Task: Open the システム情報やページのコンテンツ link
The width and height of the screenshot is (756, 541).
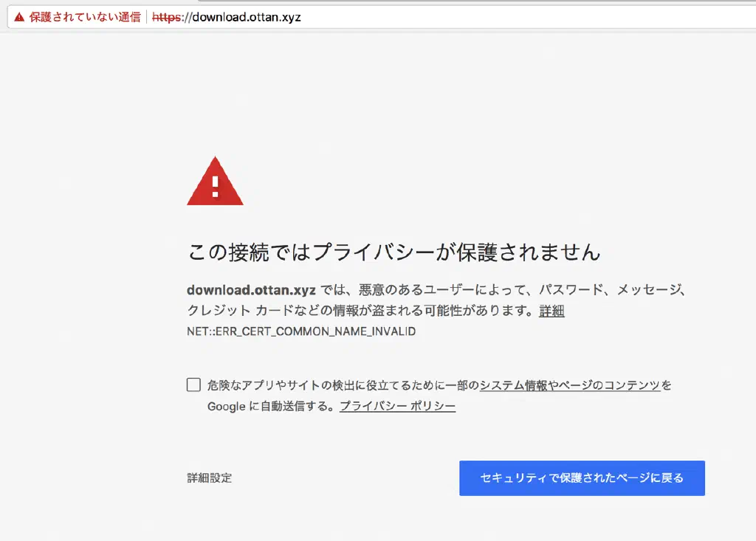Action: click(569, 385)
